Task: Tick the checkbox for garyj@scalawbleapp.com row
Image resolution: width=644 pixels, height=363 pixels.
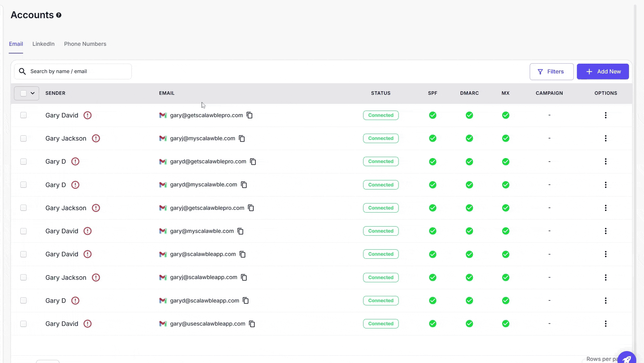Action: click(x=23, y=278)
